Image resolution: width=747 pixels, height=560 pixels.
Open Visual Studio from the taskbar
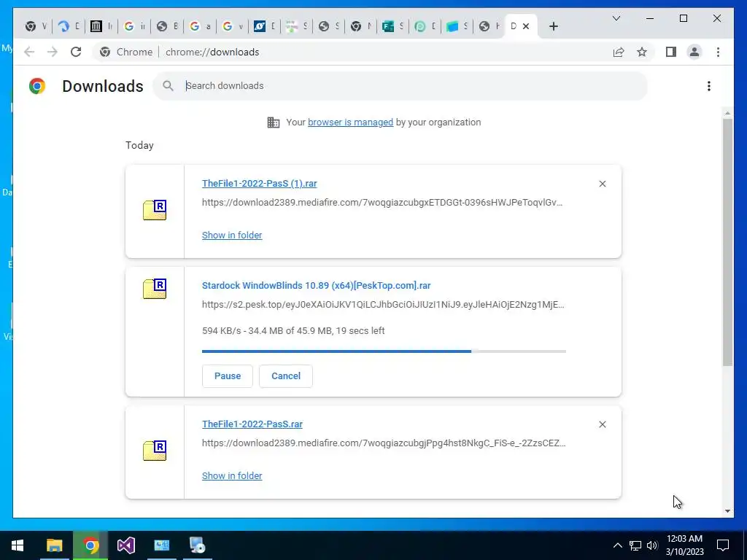click(126, 545)
